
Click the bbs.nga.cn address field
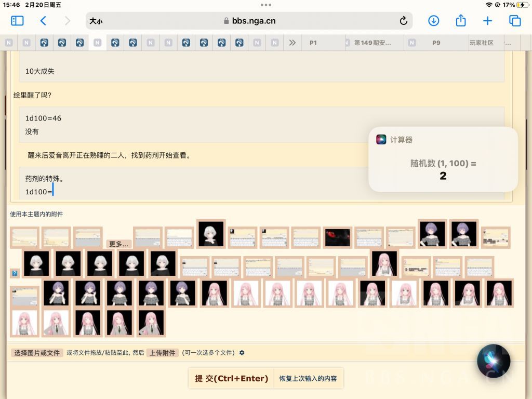tap(249, 21)
